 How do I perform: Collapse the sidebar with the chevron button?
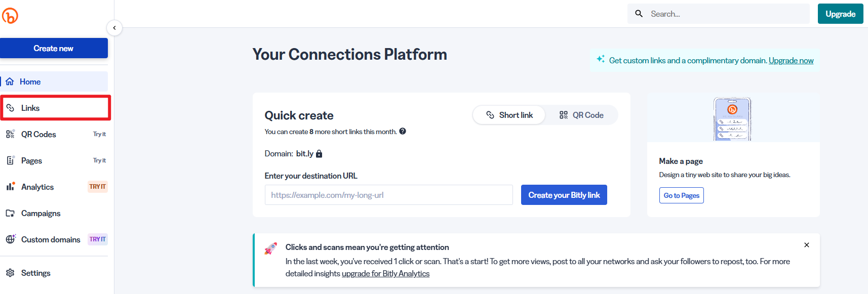(114, 28)
